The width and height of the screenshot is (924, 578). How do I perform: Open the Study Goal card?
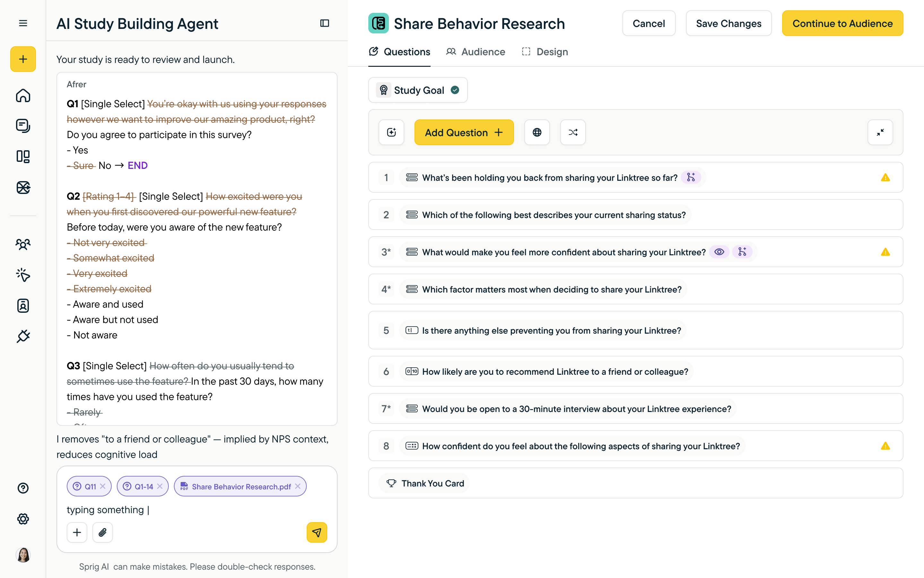coord(418,90)
